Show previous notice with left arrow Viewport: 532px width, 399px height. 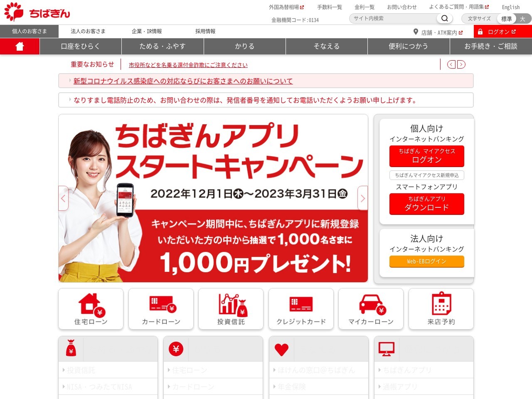pos(451,64)
